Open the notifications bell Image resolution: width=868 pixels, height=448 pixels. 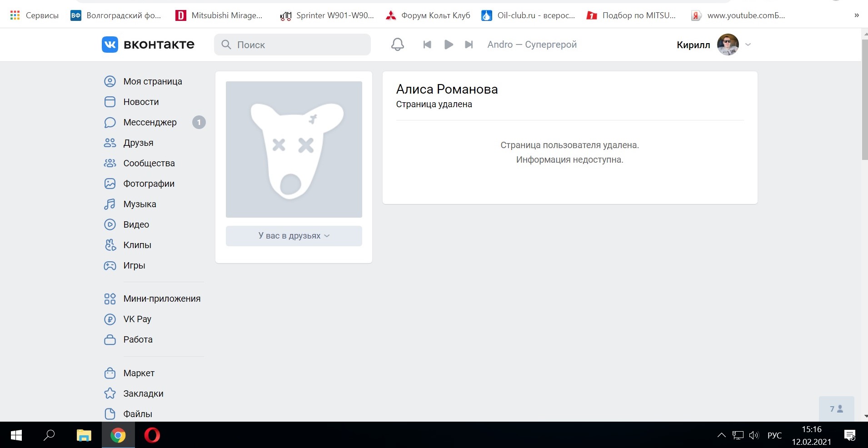click(x=397, y=45)
